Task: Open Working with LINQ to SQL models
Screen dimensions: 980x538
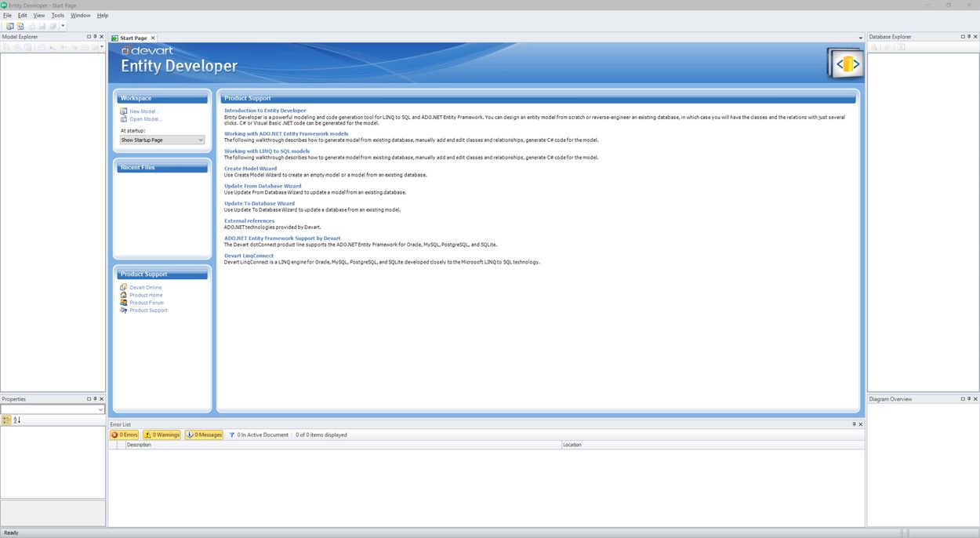Action: click(x=267, y=151)
